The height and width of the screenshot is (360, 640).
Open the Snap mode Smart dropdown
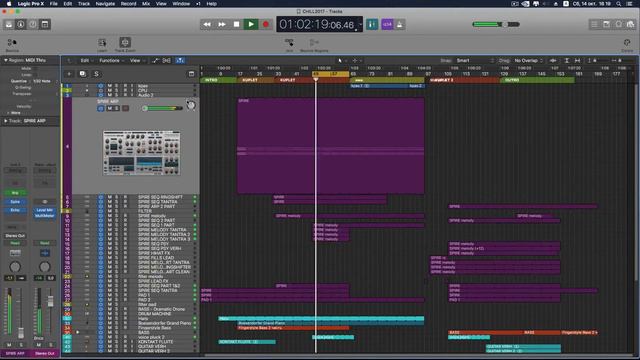(474, 60)
